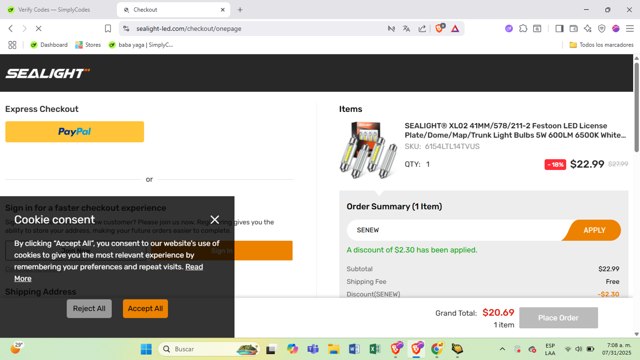Open the Dashboard bookmark

pyautogui.click(x=49, y=45)
